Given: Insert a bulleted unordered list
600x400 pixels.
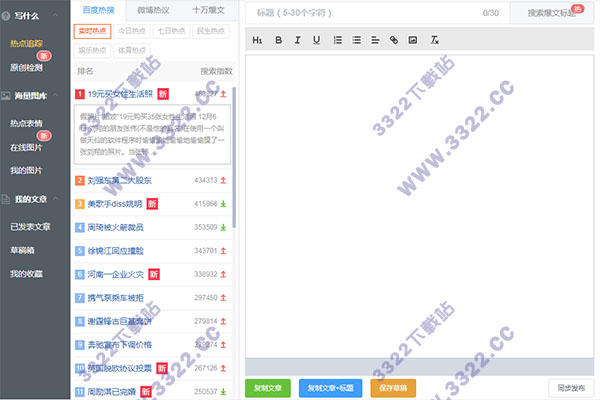Looking at the screenshot, I should pos(357,40).
